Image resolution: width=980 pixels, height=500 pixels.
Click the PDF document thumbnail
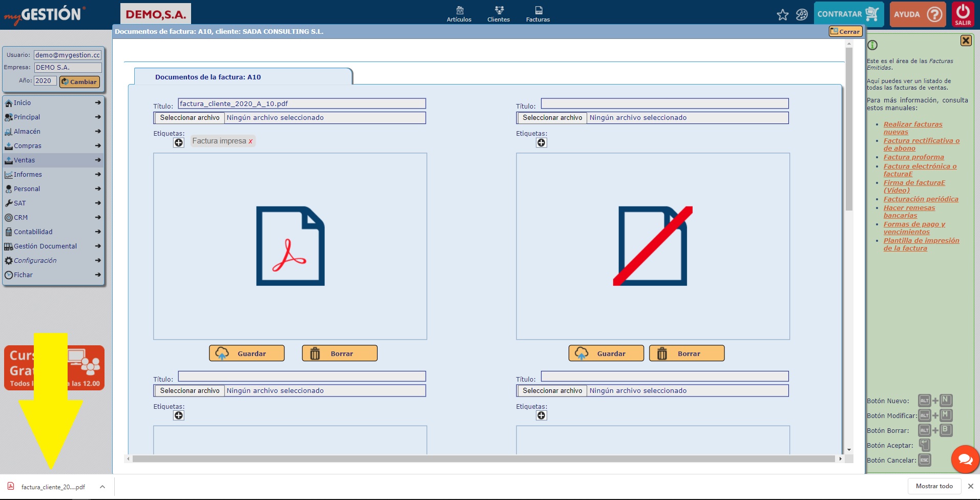point(290,246)
